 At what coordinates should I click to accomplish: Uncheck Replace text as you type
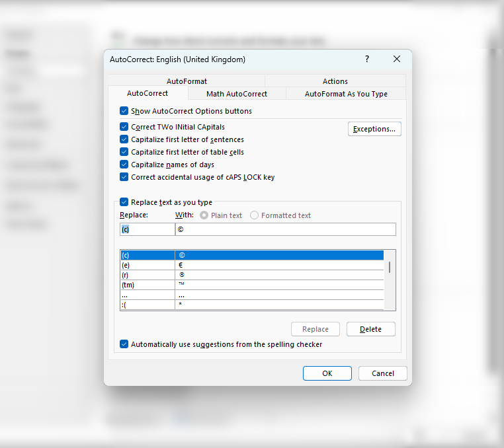tap(124, 202)
